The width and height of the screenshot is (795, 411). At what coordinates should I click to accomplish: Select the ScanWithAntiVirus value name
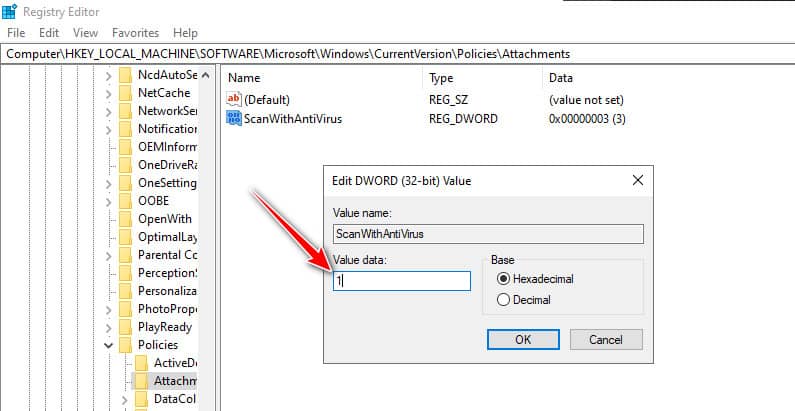click(293, 119)
